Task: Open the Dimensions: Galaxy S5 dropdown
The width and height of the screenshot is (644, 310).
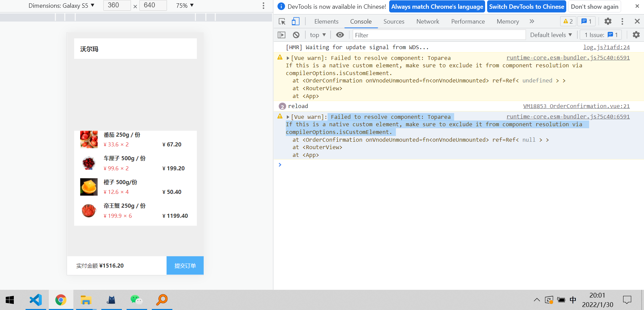Action: pyautogui.click(x=62, y=5)
